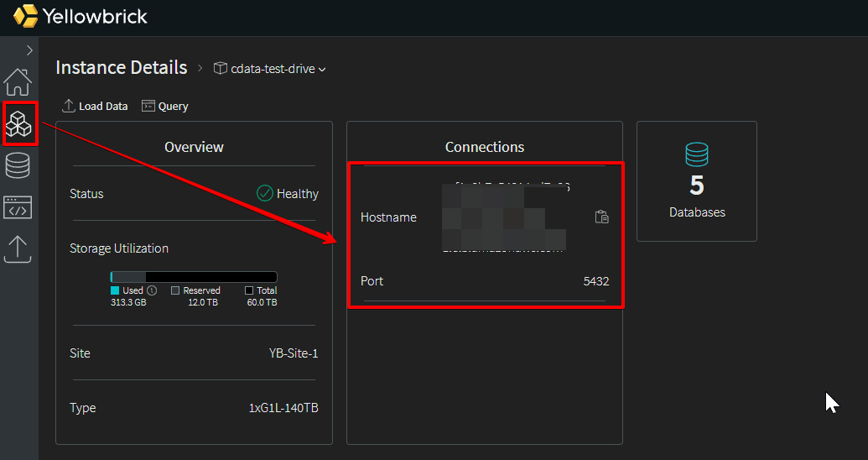Click the storage utilization bar

pos(194,277)
